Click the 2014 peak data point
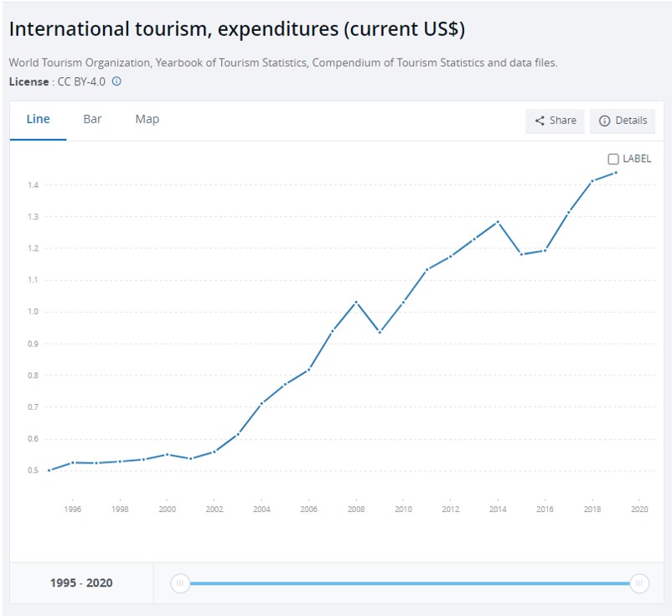 [498, 222]
